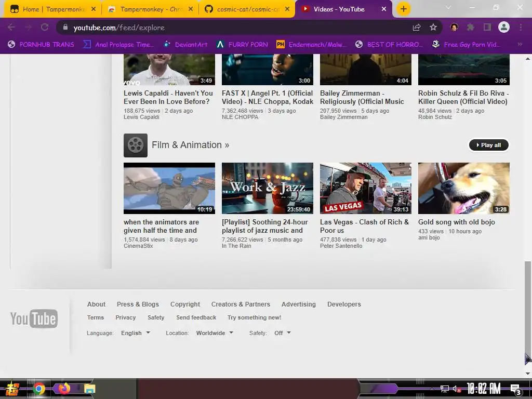Toggle the browser side panel icon

pos(487,28)
